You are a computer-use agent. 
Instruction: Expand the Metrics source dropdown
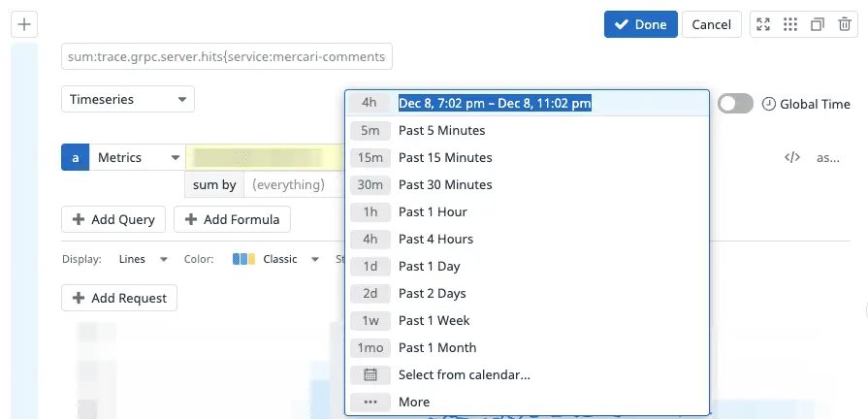[137, 157]
